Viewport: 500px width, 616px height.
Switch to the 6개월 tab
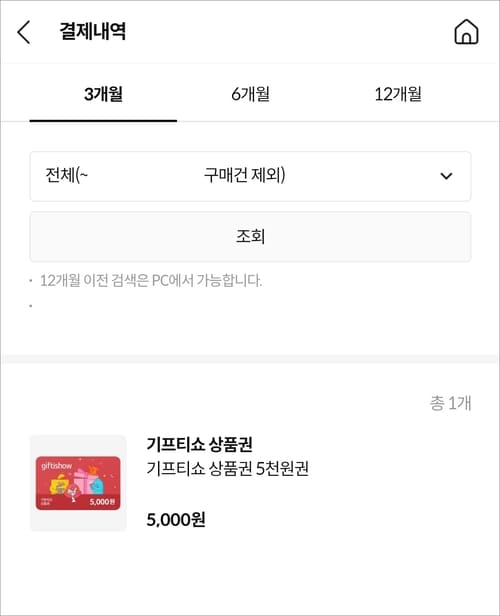[x=250, y=94]
